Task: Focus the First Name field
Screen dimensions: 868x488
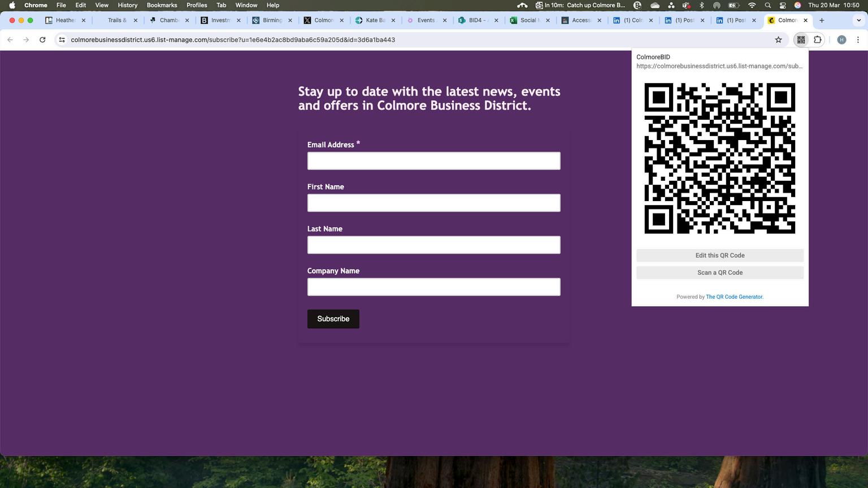Action: tap(434, 203)
